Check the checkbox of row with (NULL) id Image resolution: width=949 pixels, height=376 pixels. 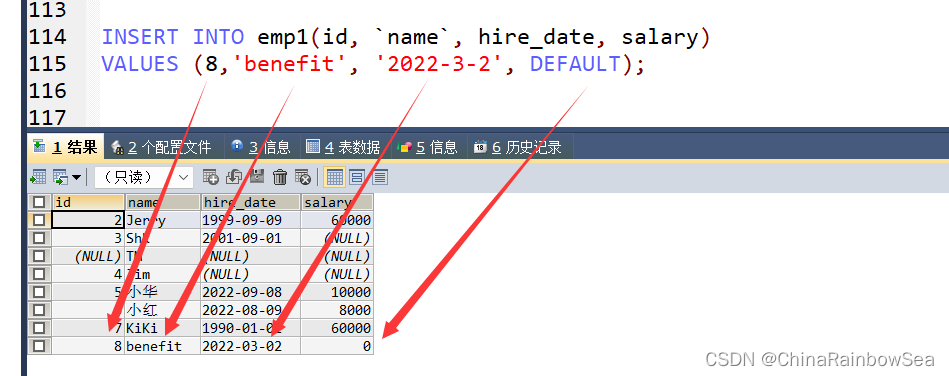(39, 256)
